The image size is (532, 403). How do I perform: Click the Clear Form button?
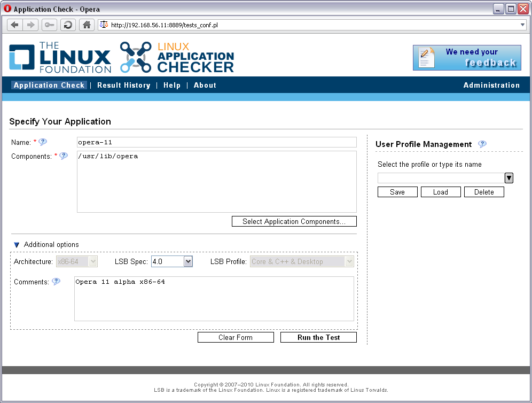point(236,337)
